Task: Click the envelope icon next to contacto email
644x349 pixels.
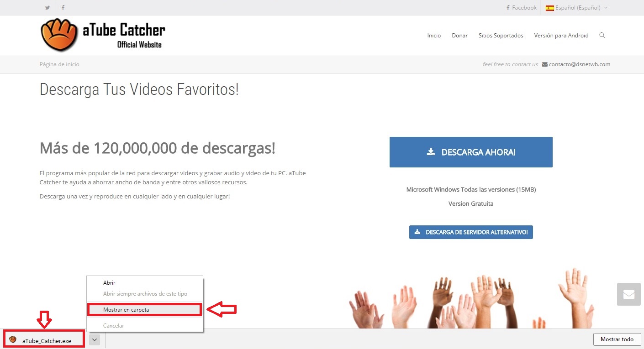Action: pos(544,64)
